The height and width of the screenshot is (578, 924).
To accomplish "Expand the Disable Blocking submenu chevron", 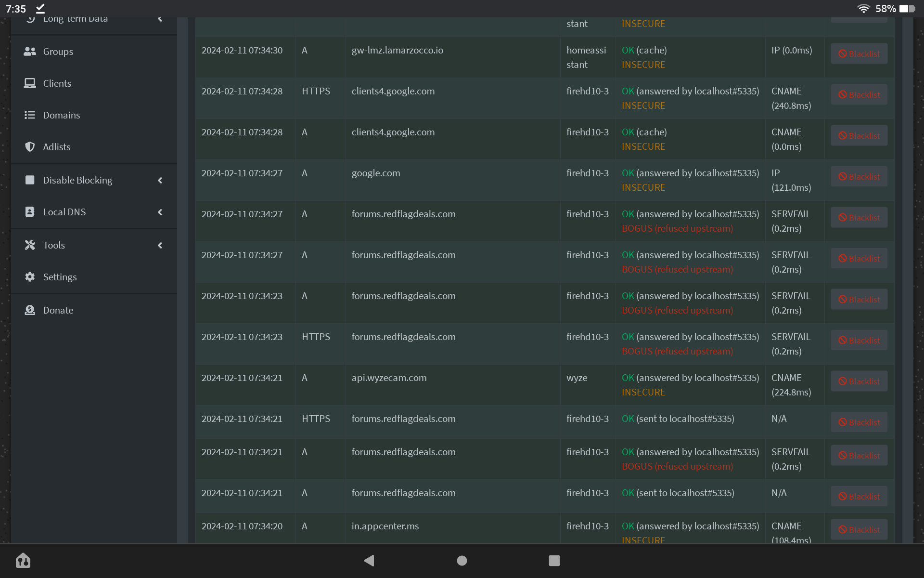I will coord(160,180).
